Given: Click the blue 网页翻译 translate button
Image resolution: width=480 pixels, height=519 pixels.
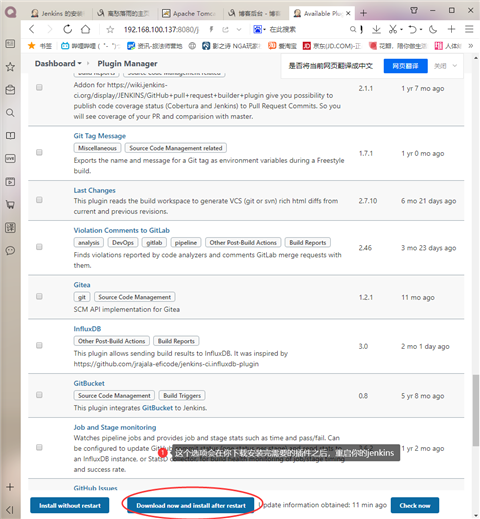Looking at the screenshot, I should (x=405, y=66).
